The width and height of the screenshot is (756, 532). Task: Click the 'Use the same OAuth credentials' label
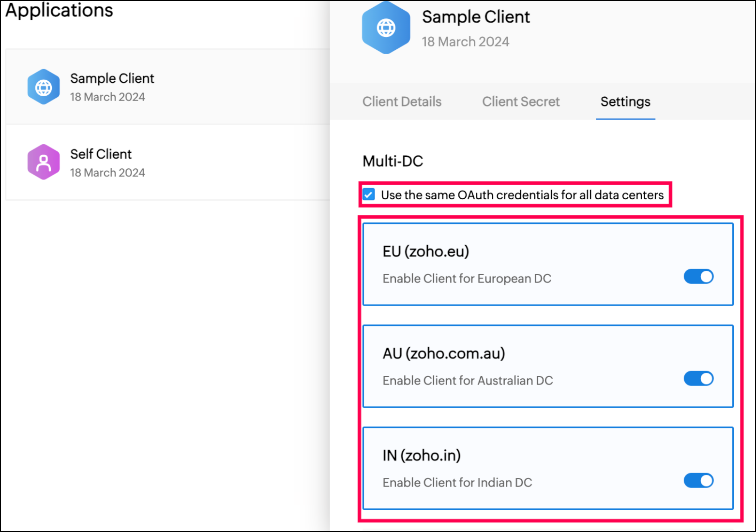[x=522, y=195]
